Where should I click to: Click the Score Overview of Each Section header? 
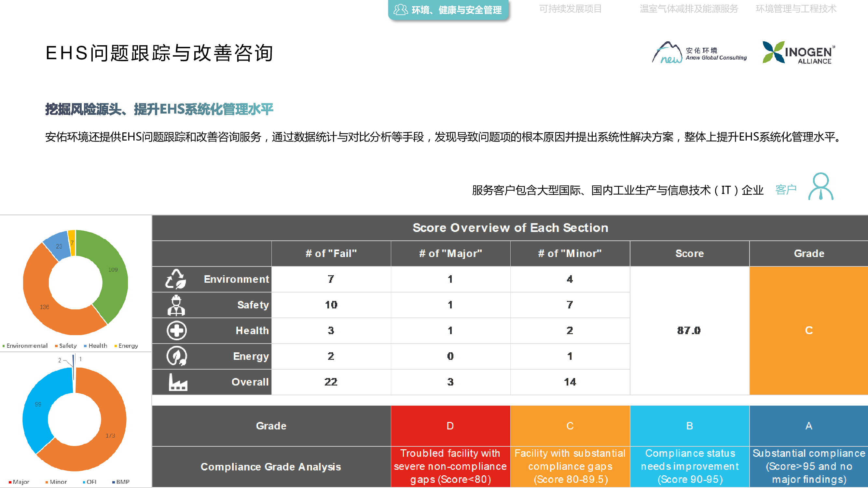pyautogui.click(x=510, y=228)
